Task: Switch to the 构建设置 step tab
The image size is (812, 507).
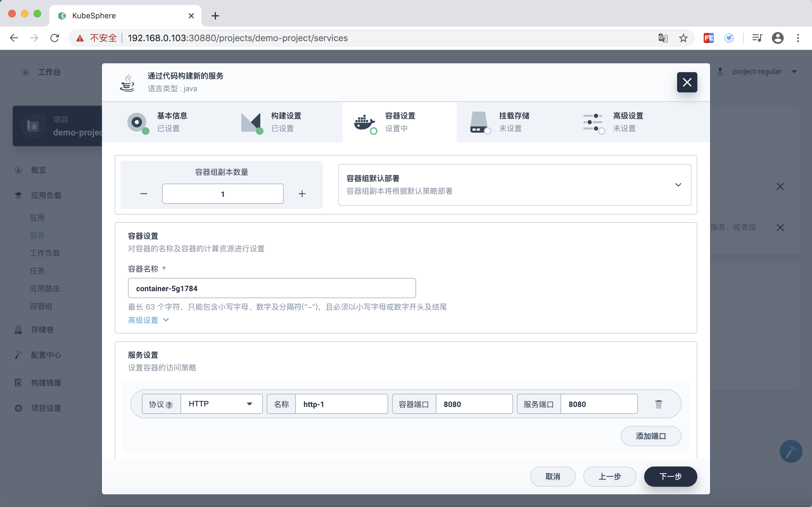Action: click(285, 122)
